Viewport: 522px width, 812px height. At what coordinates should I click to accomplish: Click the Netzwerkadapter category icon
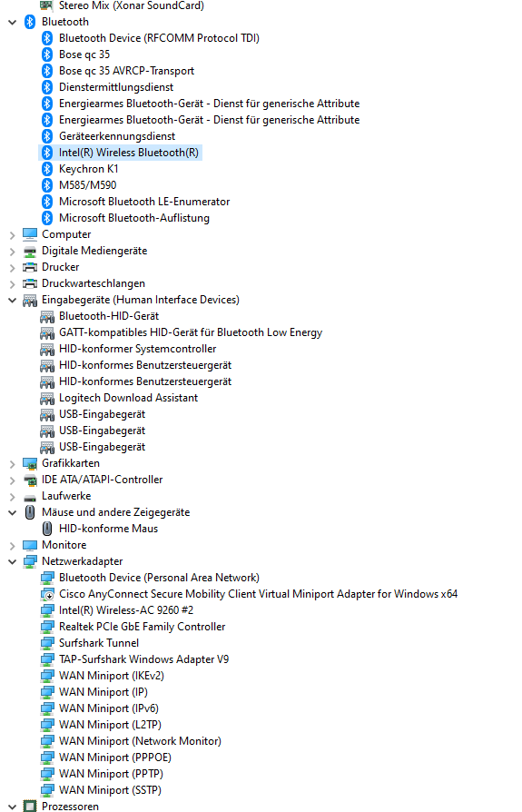click(x=30, y=561)
